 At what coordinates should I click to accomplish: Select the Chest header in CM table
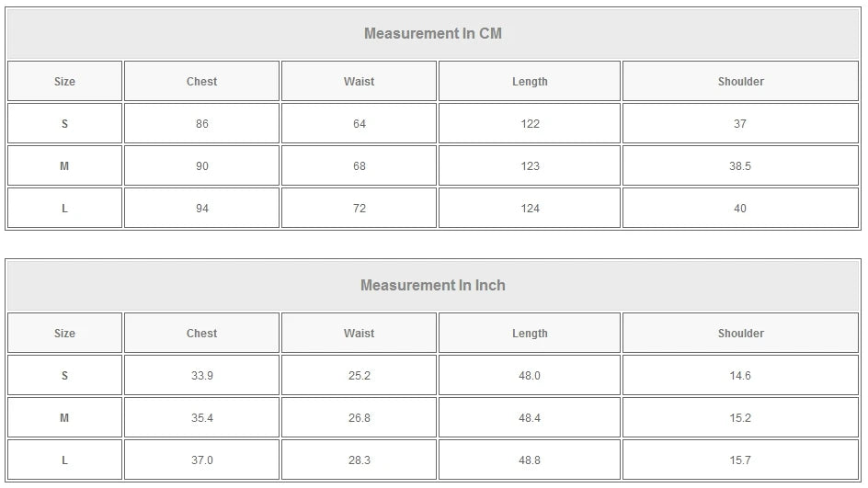(201, 82)
